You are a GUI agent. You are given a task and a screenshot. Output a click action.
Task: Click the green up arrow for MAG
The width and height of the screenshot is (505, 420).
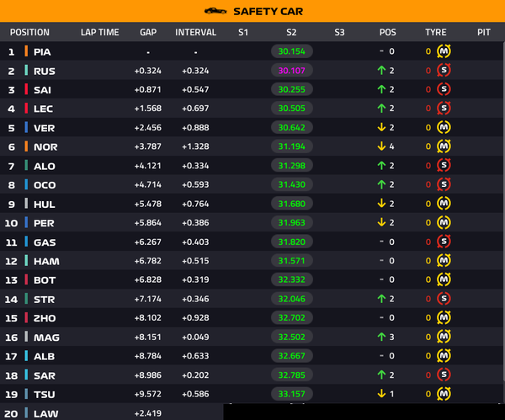pos(381,337)
